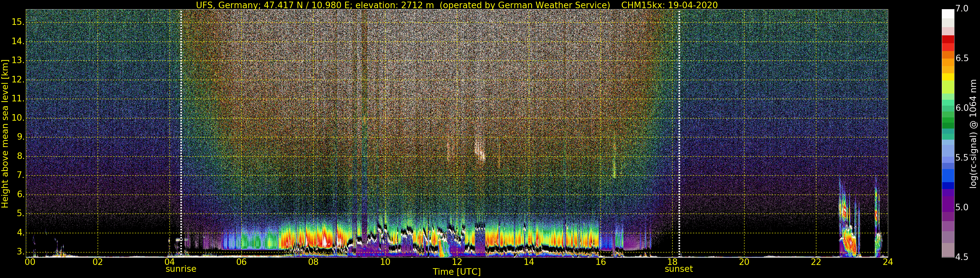Viewport: 980px width, 278px height.
Task: Click the white sunrise dotted vertical line
Action: tap(181, 133)
